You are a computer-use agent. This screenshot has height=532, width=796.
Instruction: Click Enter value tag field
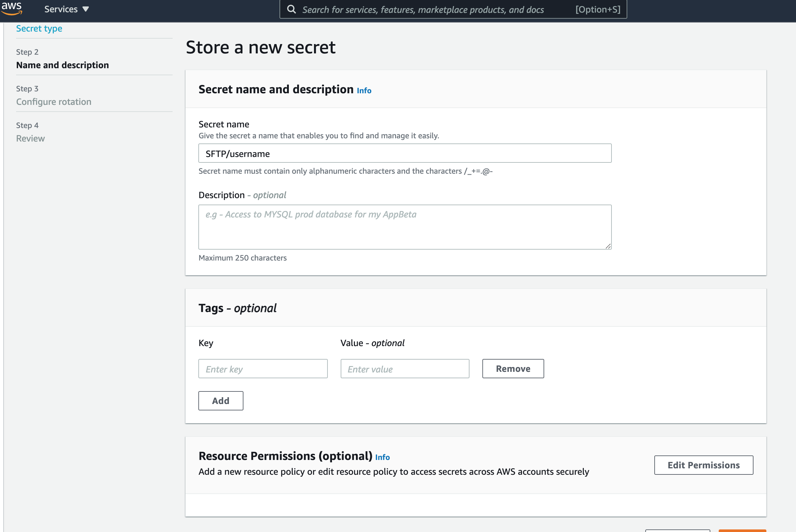click(405, 369)
